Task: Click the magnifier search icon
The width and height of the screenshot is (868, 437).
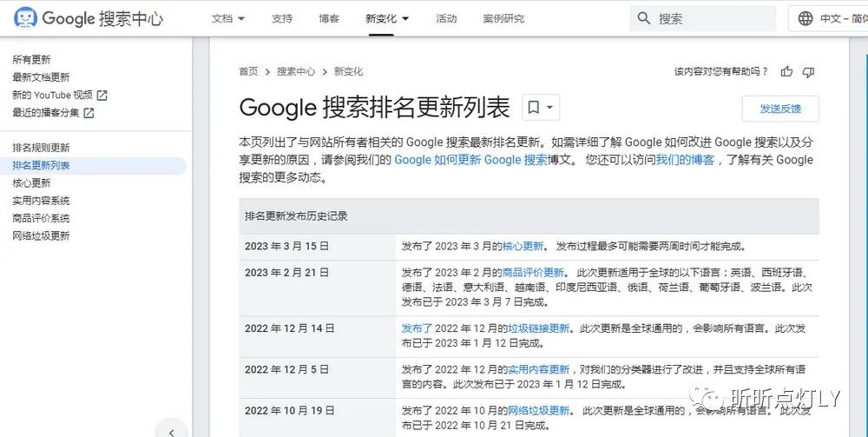Action: [x=644, y=18]
